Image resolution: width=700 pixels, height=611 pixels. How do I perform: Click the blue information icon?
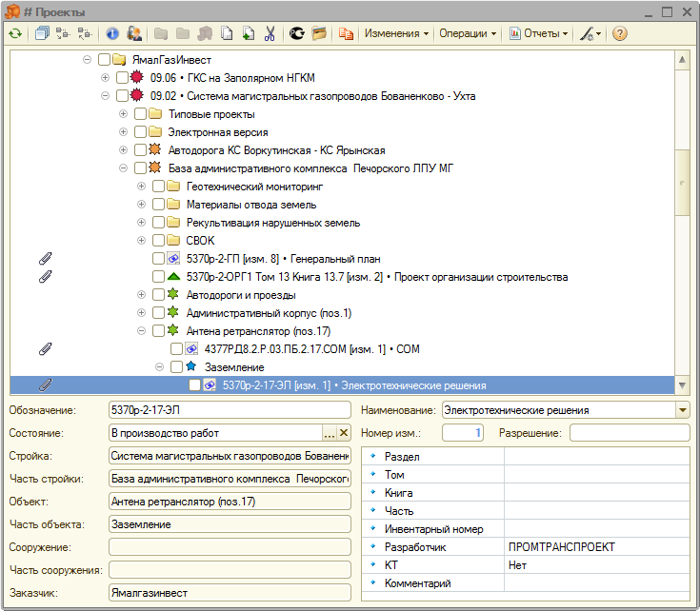(112, 33)
